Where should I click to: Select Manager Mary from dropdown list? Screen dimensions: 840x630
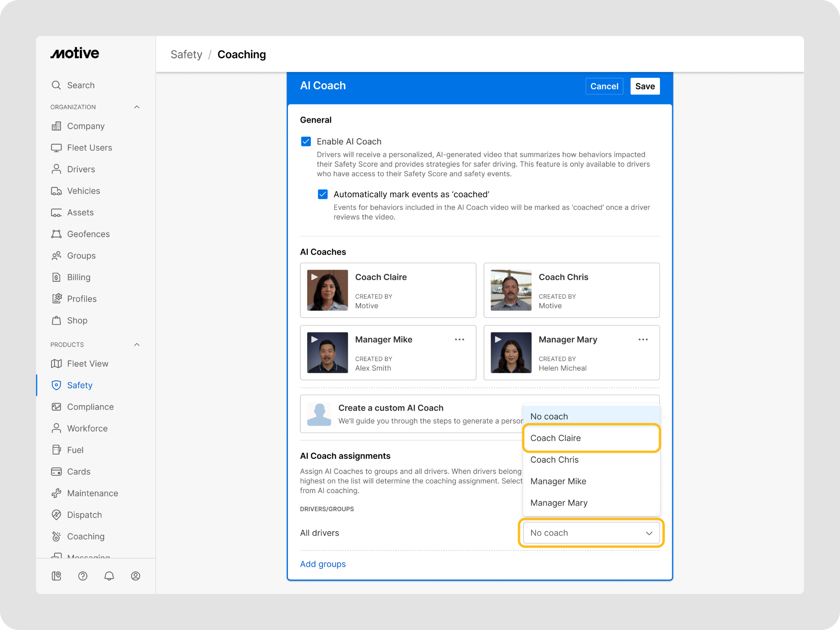point(591,503)
